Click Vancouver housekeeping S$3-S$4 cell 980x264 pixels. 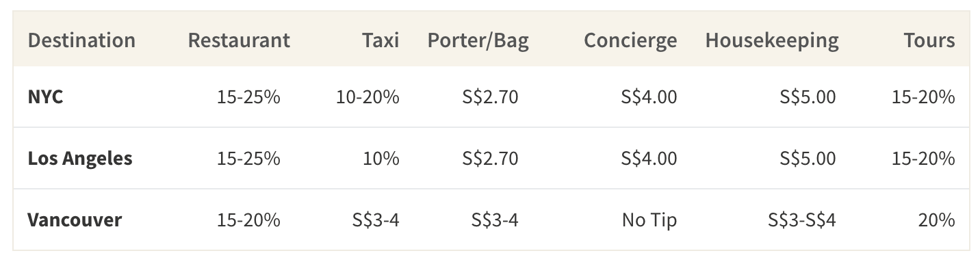801,220
